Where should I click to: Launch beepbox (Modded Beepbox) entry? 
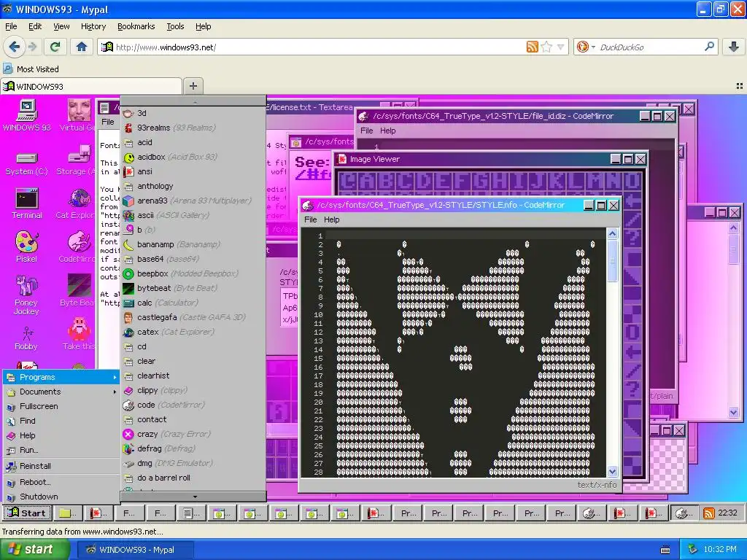pos(193,274)
